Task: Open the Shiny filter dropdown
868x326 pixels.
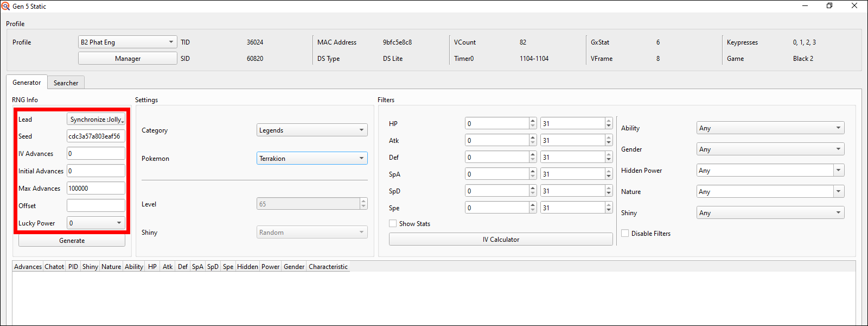Action: click(770, 212)
